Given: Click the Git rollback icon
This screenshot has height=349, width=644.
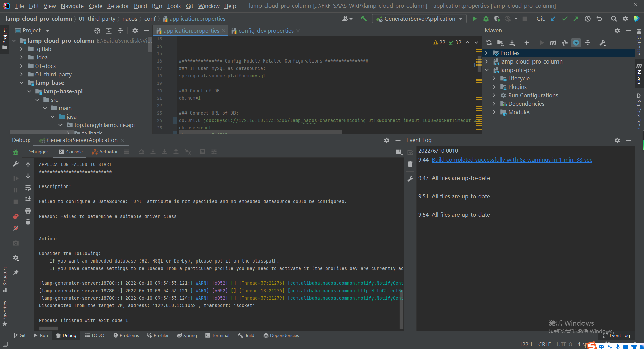Looking at the screenshot, I should [x=599, y=19].
